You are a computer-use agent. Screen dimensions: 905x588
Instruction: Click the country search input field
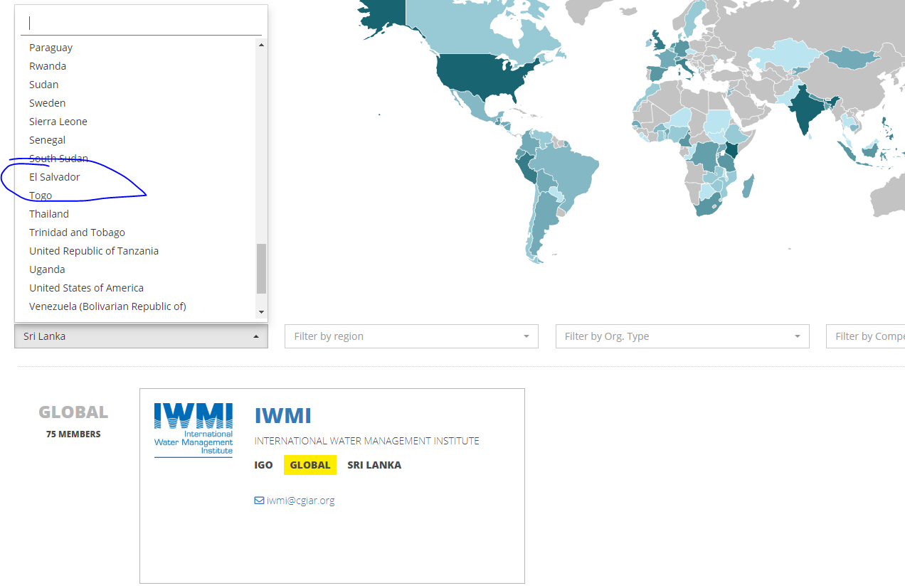tap(141, 23)
